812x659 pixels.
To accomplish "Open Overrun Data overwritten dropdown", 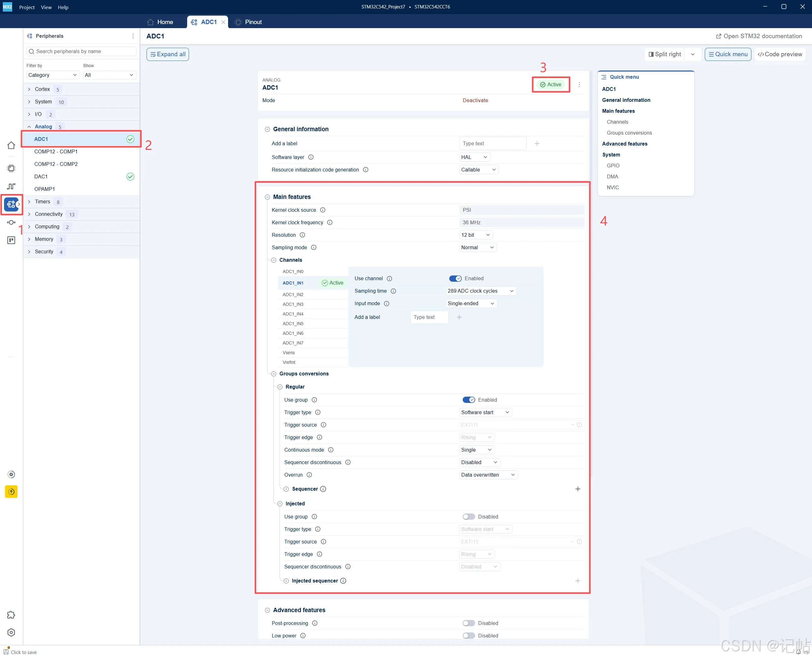I will 488,475.
